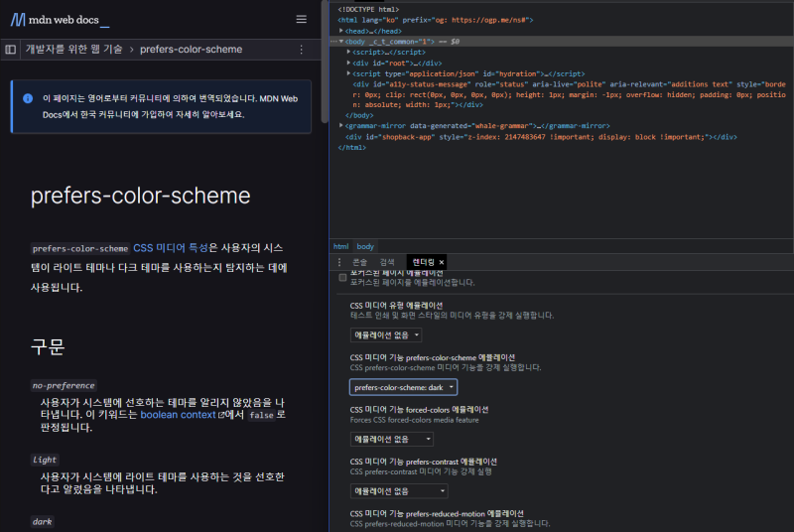Expand the first script node

point(348,53)
